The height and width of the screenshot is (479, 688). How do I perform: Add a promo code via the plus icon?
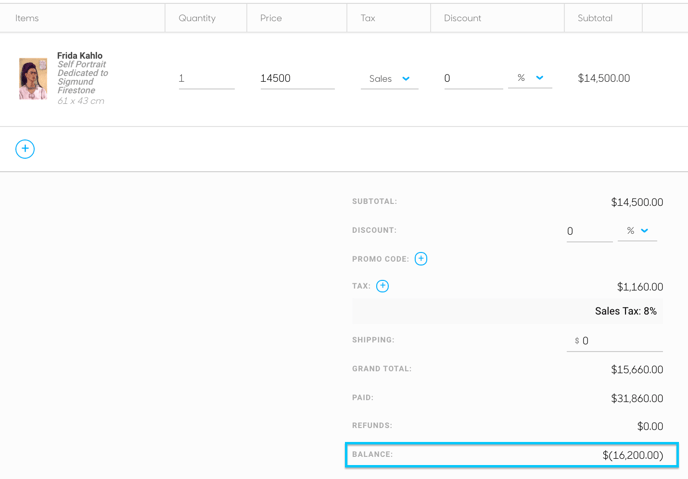click(421, 259)
